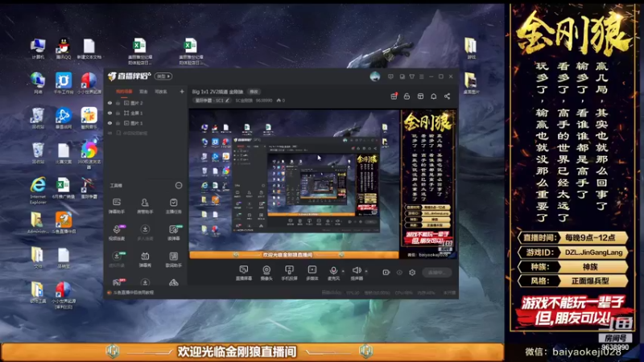Launch the 视频连麦 tool
The image size is (644, 362).
[117, 232]
